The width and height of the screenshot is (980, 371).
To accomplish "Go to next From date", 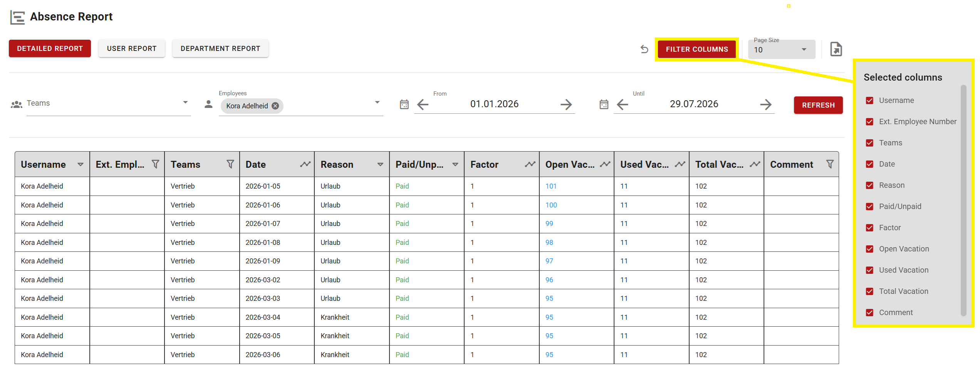I will pyautogui.click(x=566, y=105).
